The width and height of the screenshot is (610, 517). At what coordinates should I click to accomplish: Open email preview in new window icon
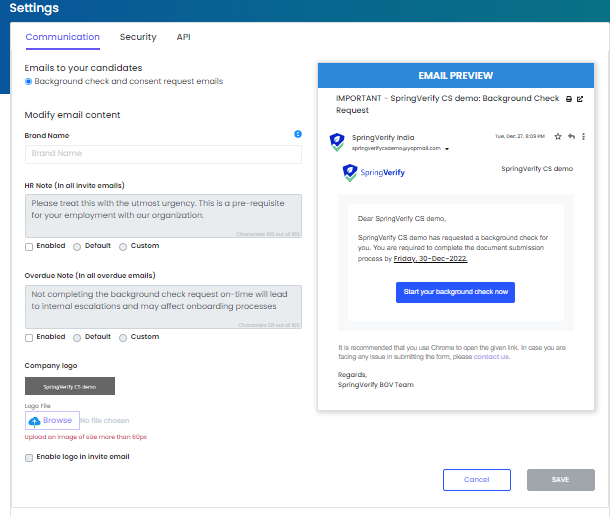point(580,99)
